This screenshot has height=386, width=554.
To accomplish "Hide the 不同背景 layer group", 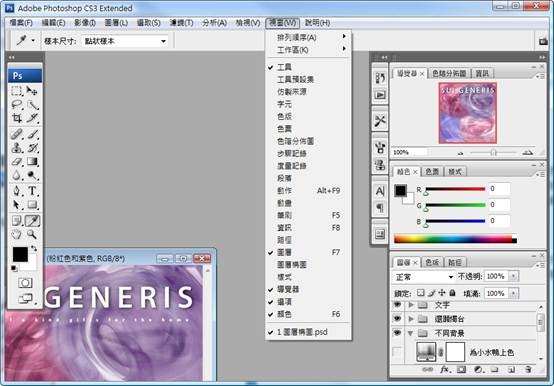I will [x=397, y=333].
